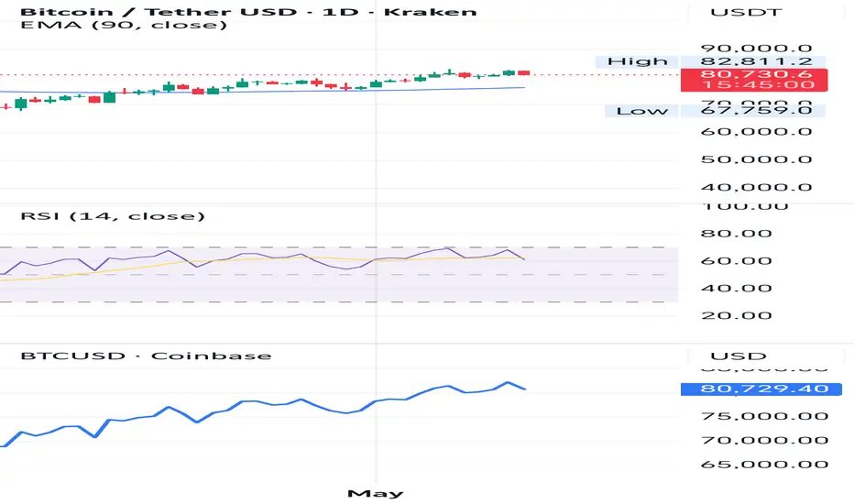Click the 80.00 RSI axis label
Image resolution: width=854 pixels, height=504 pixels.
coord(737,234)
